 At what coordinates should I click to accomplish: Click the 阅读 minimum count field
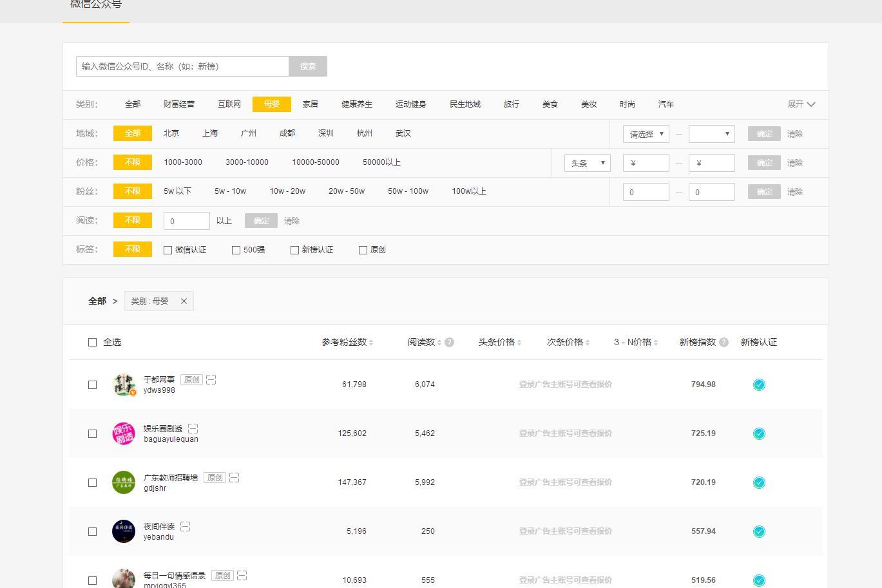pyautogui.click(x=187, y=221)
